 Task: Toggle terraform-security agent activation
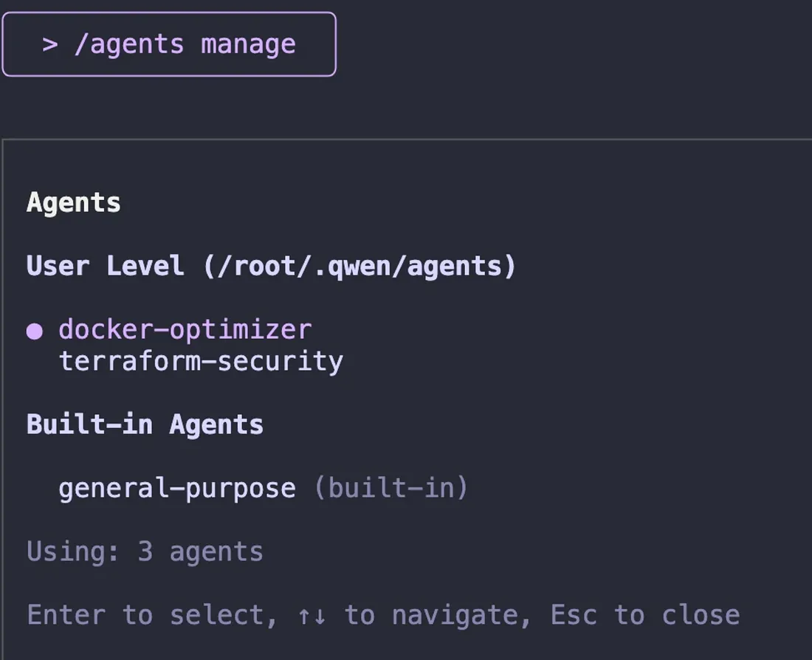[x=201, y=362]
